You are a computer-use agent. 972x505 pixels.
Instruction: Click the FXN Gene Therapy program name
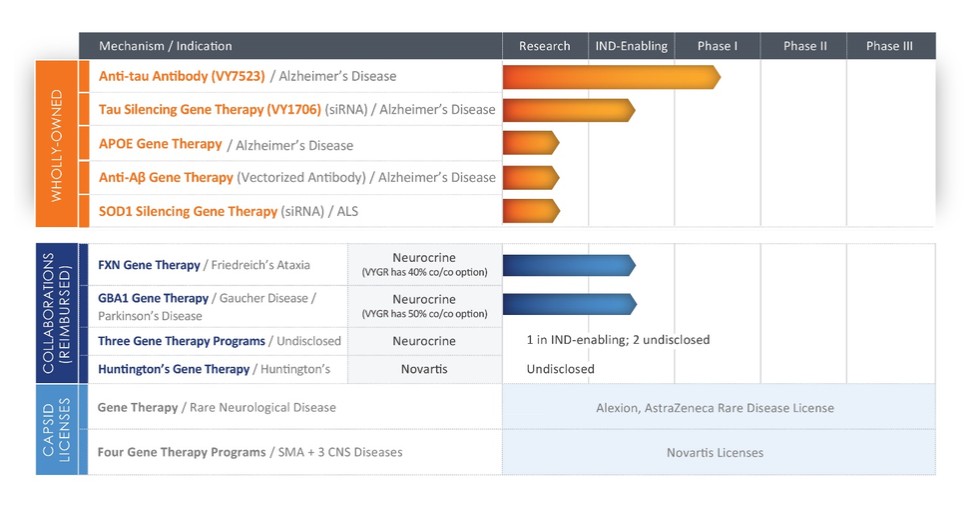pos(149,265)
